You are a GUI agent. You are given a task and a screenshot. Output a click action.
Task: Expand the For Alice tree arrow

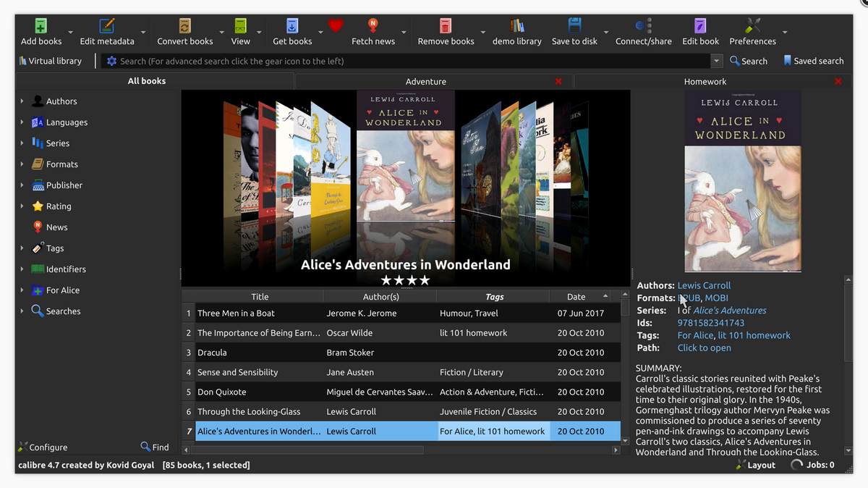(22, 290)
